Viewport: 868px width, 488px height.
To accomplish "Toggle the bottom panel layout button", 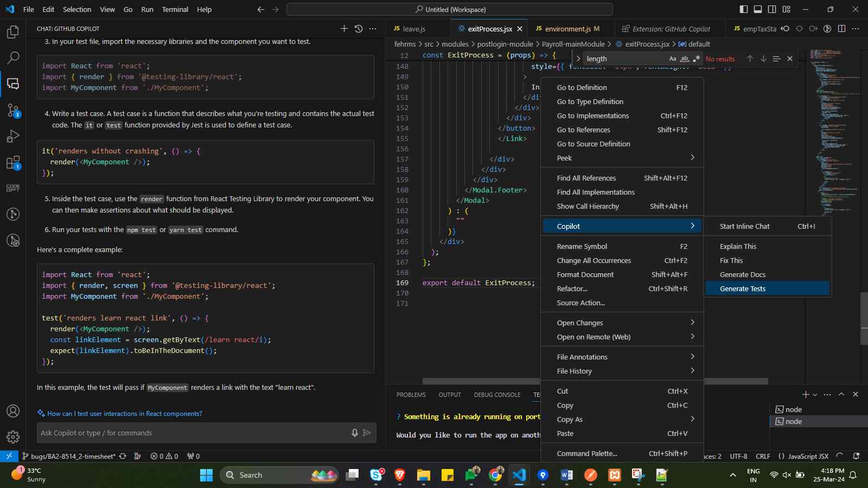I will pos(758,9).
